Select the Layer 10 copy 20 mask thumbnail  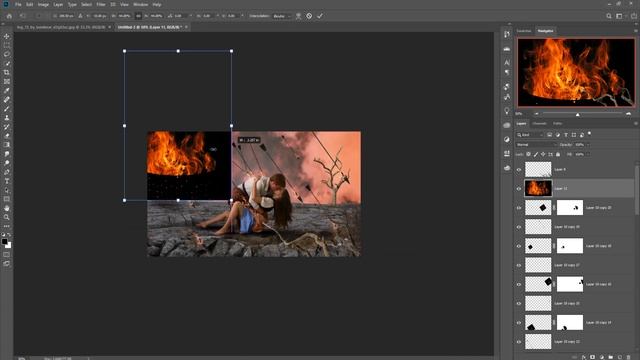click(570, 208)
